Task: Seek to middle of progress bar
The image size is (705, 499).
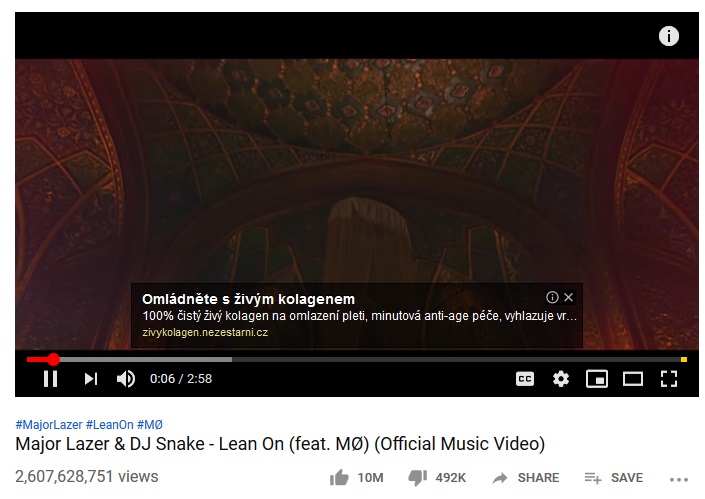Action: point(357,360)
